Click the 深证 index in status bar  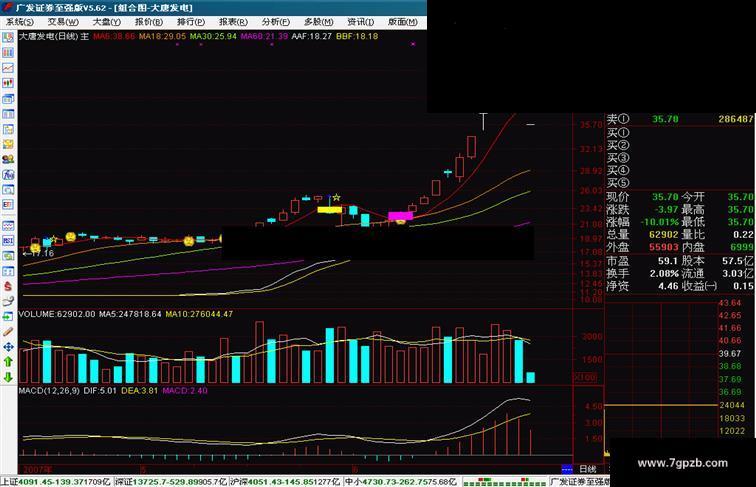(171, 482)
